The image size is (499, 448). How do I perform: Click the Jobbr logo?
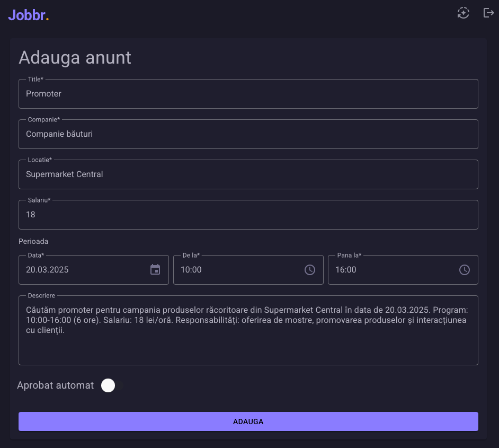pos(29,15)
